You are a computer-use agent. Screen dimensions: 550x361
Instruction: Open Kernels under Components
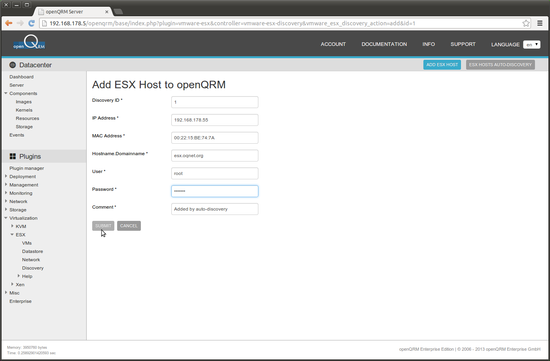(24, 110)
